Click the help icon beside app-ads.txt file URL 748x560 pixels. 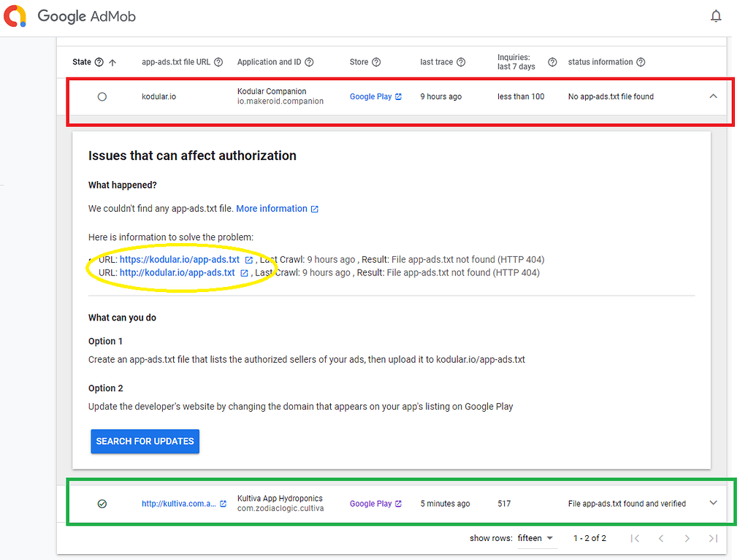tap(218, 62)
